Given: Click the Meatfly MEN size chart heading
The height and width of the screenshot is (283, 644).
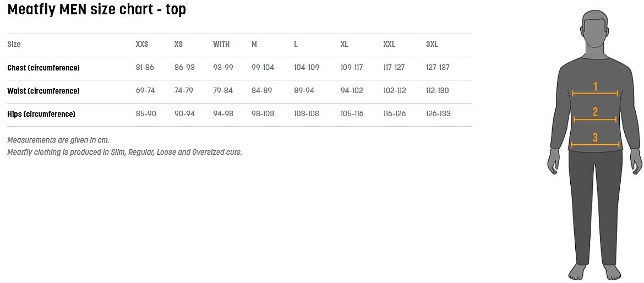Looking at the screenshot, I should pyautogui.click(x=97, y=9).
